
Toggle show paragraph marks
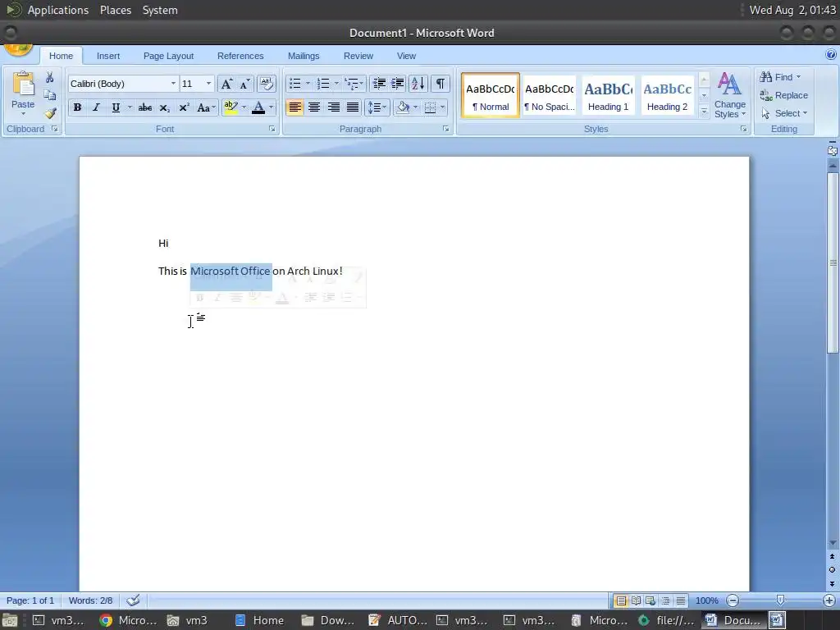[440, 84]
